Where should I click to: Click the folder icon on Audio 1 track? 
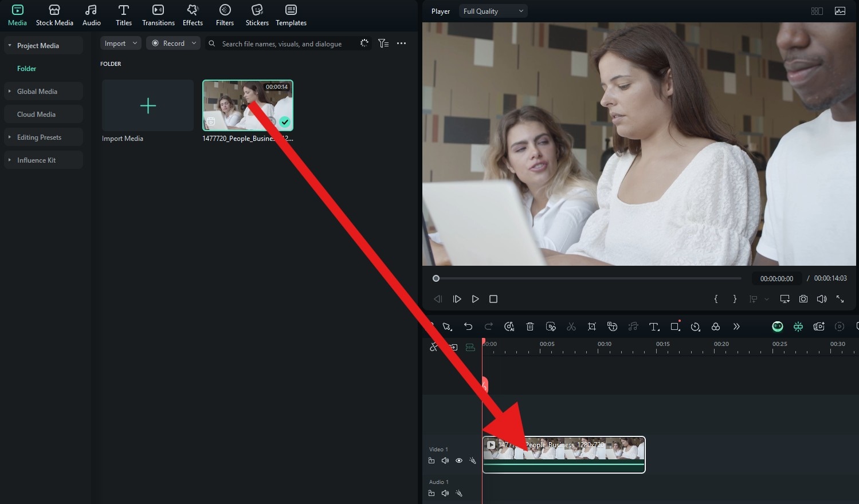point(432,493)
